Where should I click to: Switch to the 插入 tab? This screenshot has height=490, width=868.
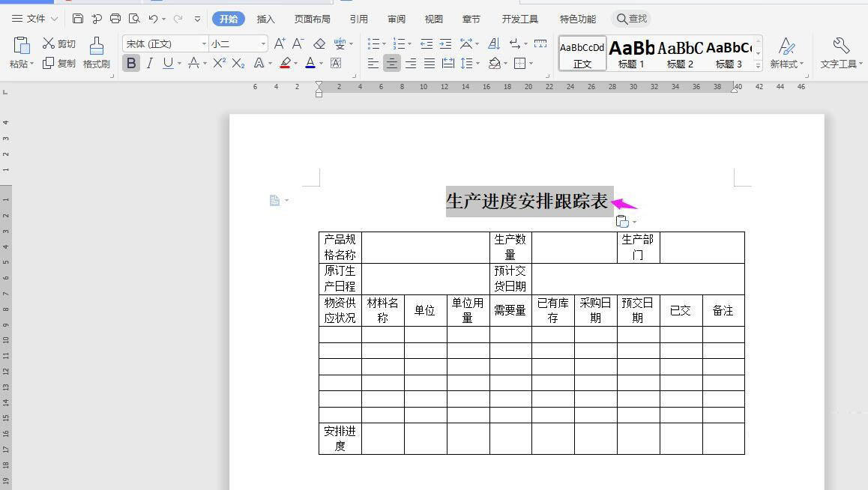coord(265,19)
